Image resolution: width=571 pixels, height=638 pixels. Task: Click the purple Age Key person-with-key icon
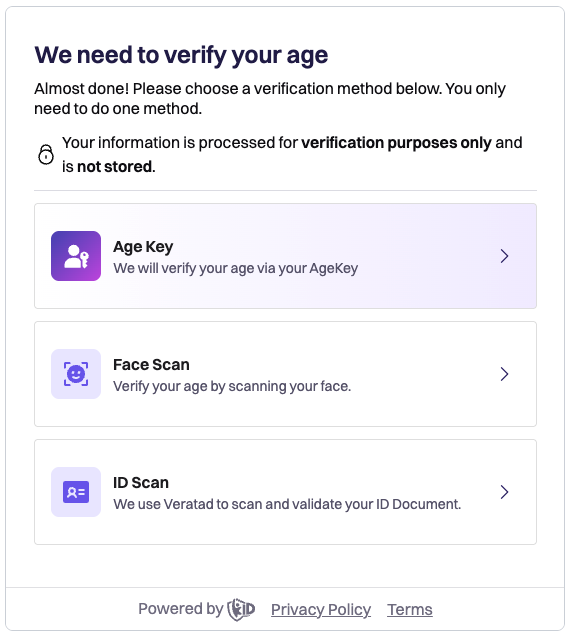(76, 256)
